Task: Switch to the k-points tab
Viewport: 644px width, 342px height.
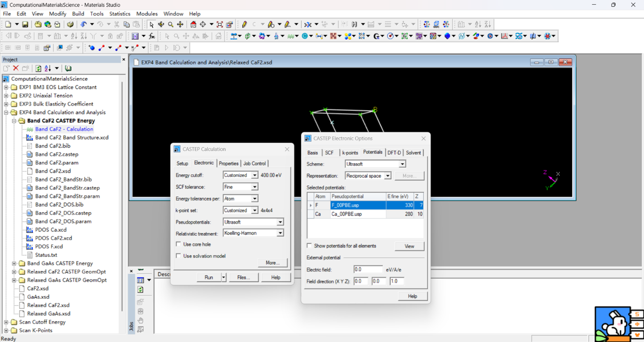Action: pyautogui.click(x=350, y=153)
